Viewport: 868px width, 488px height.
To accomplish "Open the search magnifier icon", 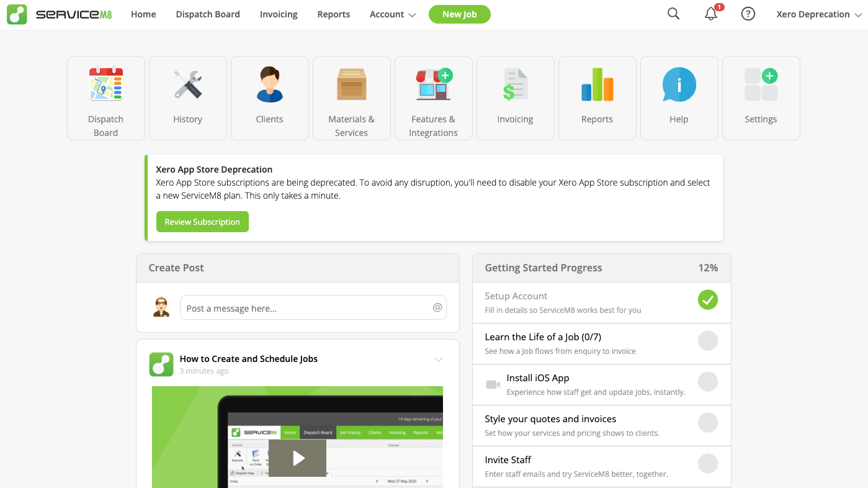I will [x=673, y=14].
